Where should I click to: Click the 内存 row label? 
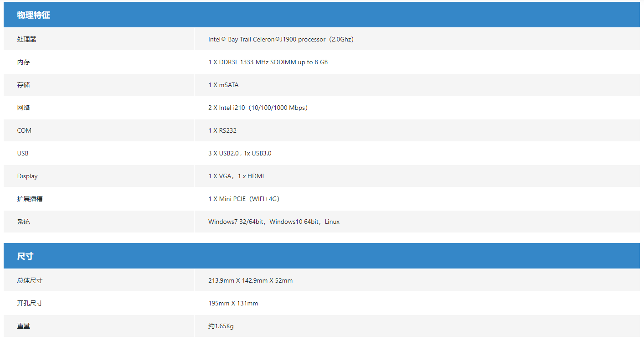coord(23,62)
